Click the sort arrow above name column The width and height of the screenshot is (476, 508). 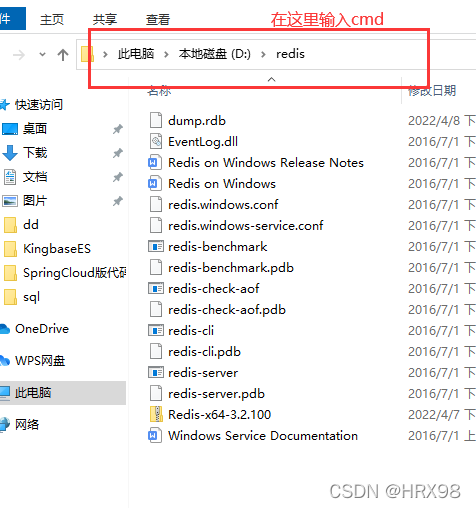tap(272, 79)
